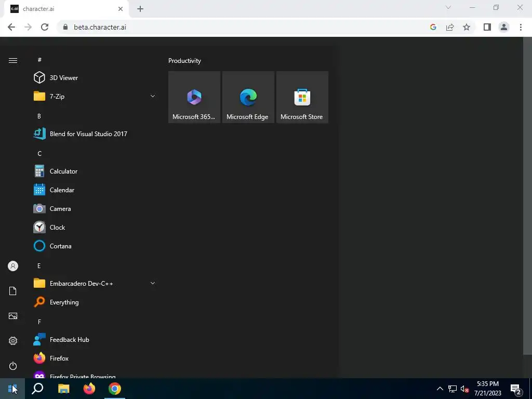The image size is (532, 399).
Task: Open the Chrome profile avatar
Action: coord(504,27)
